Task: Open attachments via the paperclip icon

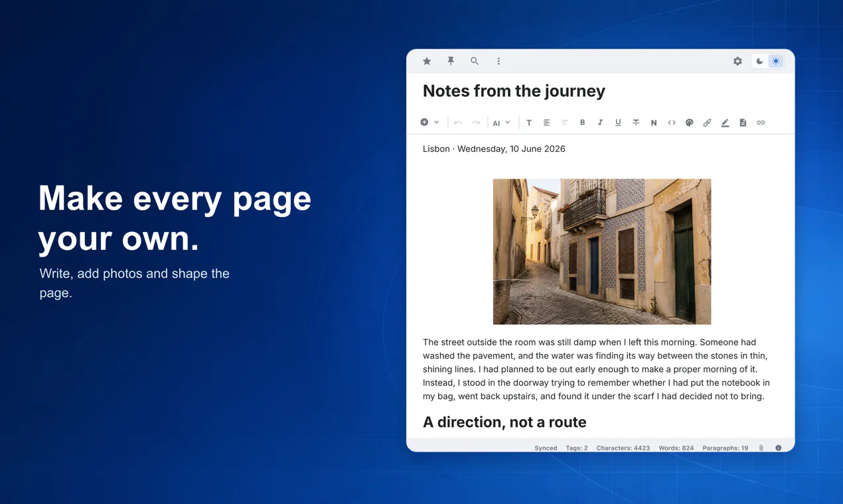Action: click(761, 448)
